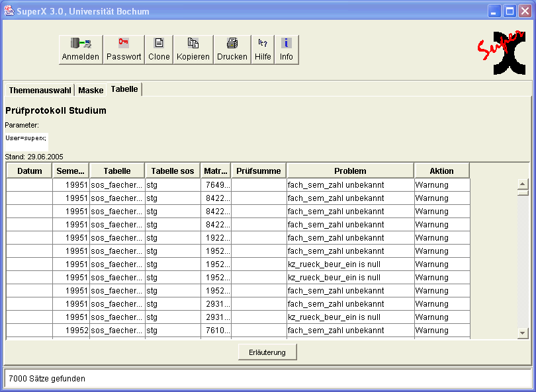Close the SuperX window
The height and width of the screenshot is (392, 536).
(525, 11)
